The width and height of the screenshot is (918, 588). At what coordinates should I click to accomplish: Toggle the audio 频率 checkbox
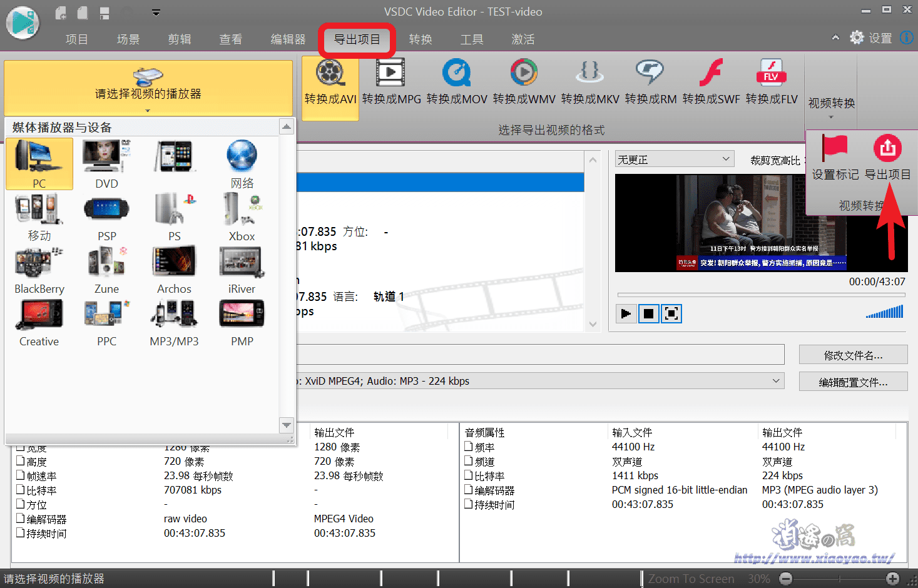[469, 447]
